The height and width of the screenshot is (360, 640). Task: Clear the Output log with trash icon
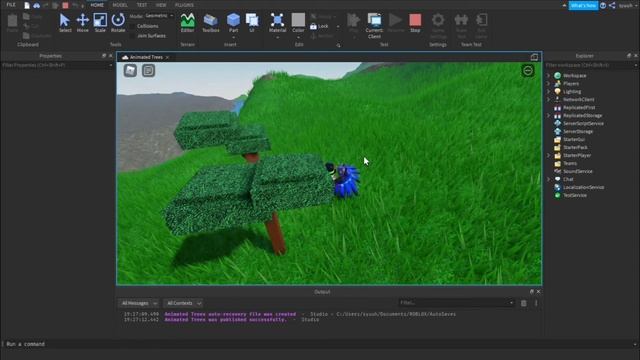pos(524,303)
